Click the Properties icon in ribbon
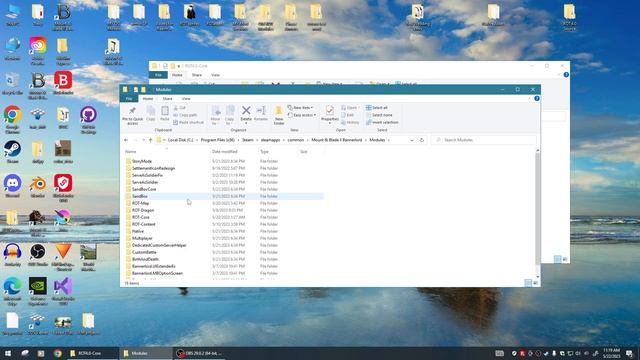Screen dimensions: 640x360 pyautogui.click(x=329, y=111)
